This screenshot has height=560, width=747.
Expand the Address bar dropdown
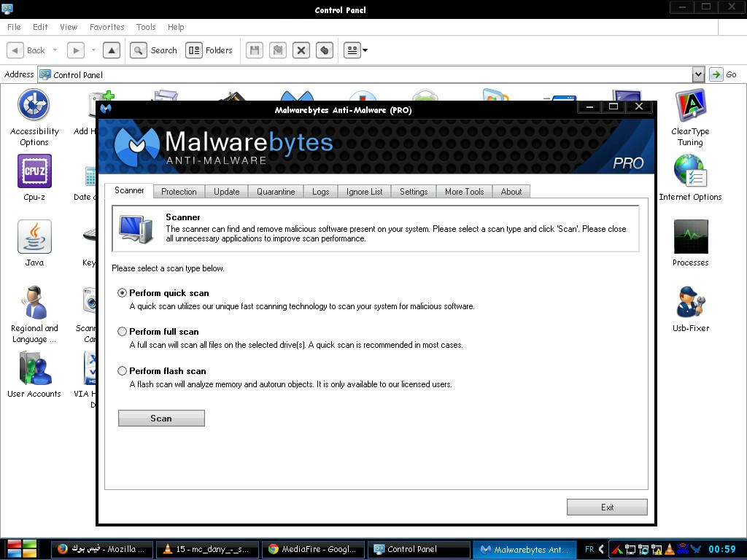(698, 74)
